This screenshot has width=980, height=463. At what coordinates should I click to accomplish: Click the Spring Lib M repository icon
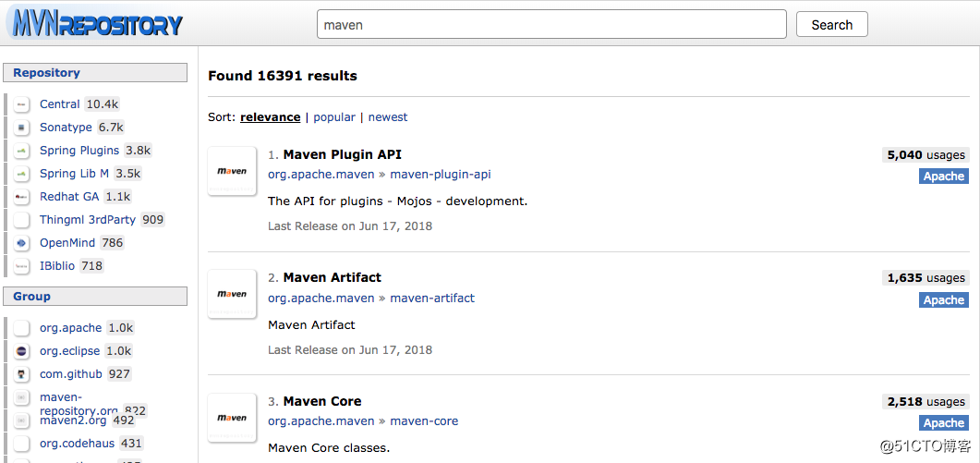click(x=22, y=174)
